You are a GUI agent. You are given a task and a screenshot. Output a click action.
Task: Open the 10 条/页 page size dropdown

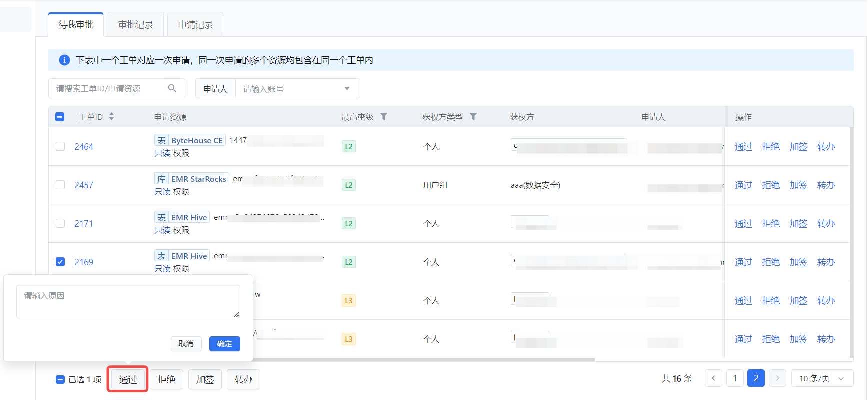click(x=822, y=378)
